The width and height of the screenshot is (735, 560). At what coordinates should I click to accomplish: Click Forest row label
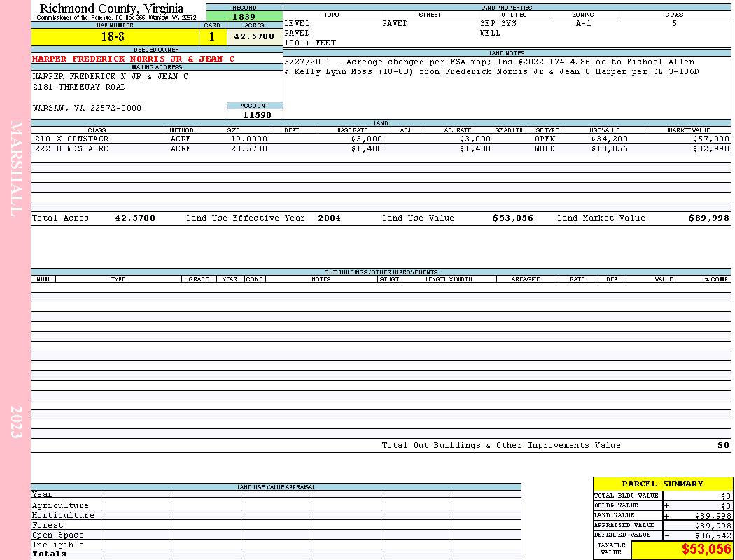tap(48, 525)
